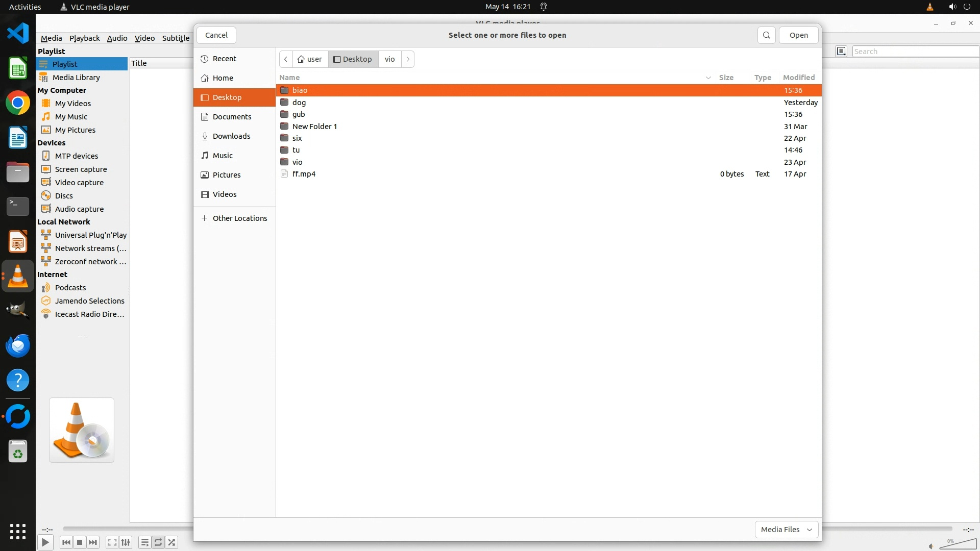Toggle loop mode button
The width and height of the screenshot is (980, 551).
[158, 542]
